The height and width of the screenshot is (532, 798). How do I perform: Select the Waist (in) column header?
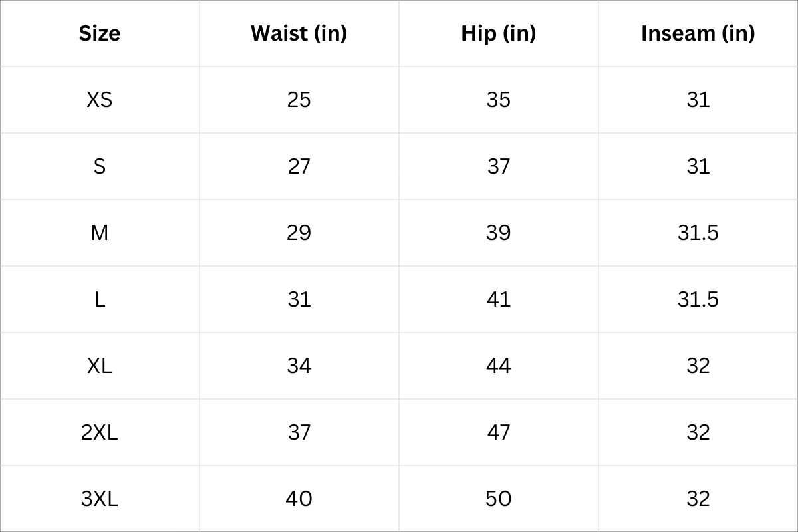[299, 33]
